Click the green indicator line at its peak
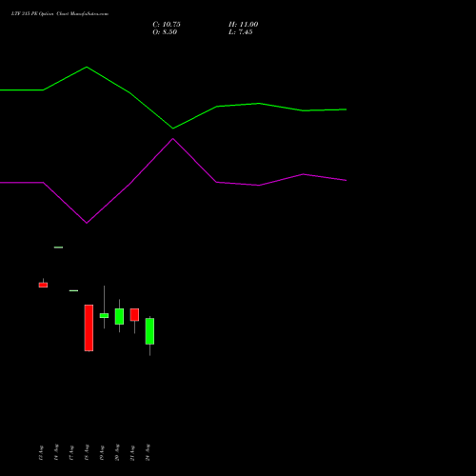The height and width of the screenshot is (476, 476). click(x=87, y=68)
